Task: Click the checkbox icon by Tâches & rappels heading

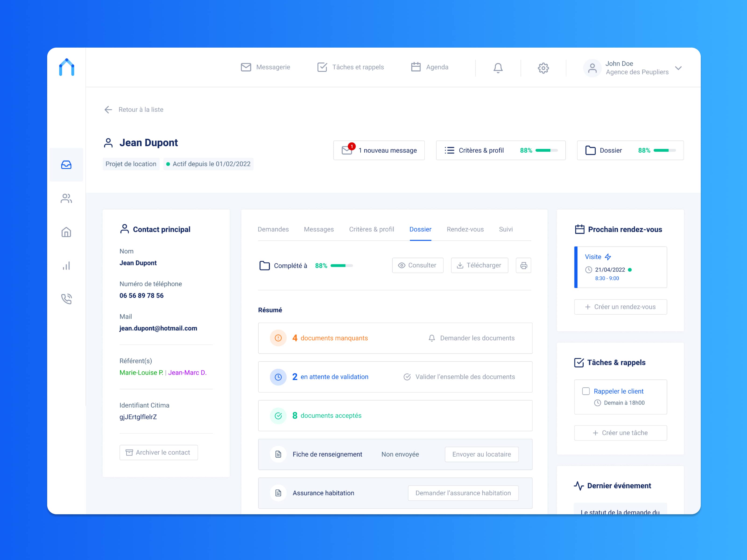Action: click(579, 363)
